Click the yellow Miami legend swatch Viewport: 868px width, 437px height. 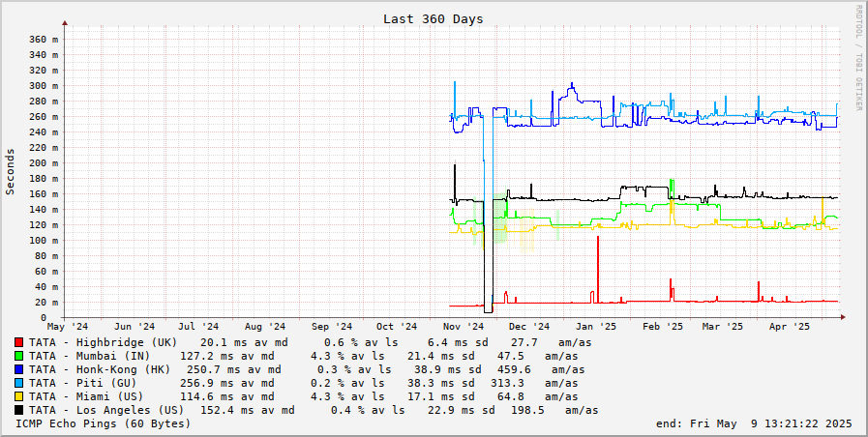click(x=19, y=396)
